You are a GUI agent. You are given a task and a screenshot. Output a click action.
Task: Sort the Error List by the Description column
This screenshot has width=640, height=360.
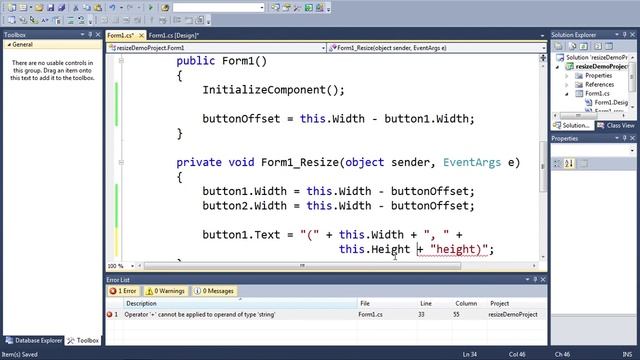click(240, 303)
